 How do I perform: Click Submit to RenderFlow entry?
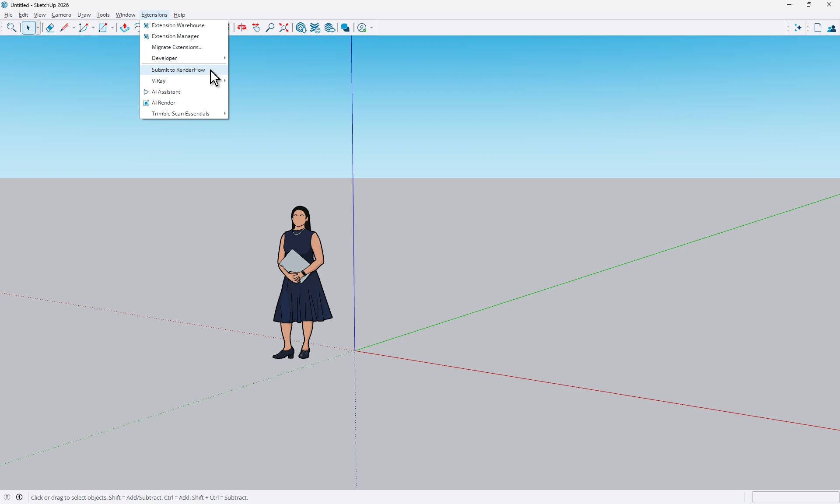tap(184, 70)
